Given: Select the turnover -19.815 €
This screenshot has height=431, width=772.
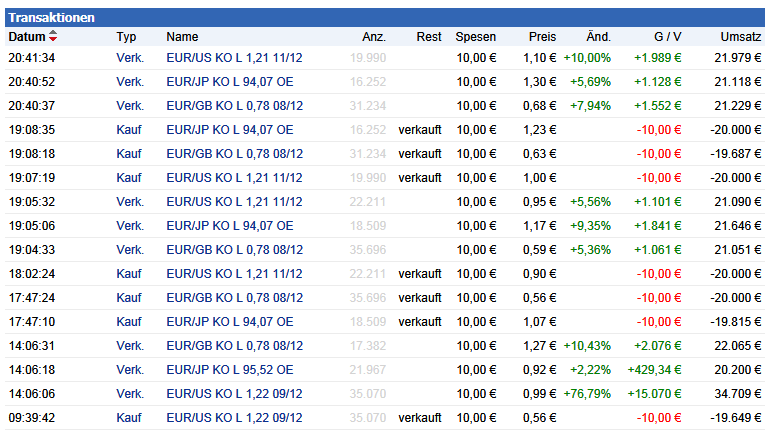Looking at the screenshot, I should click(736, 322).
